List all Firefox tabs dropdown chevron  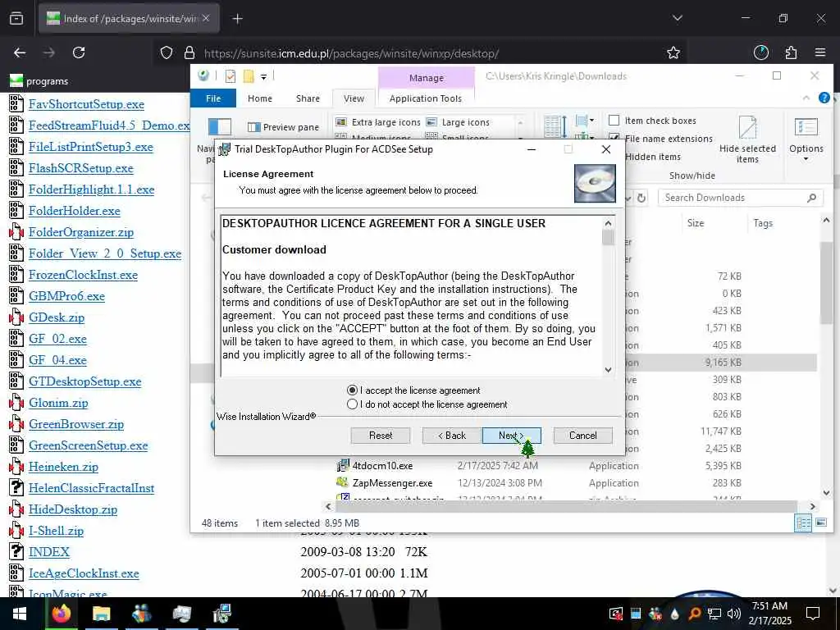[x=678, y=19]
